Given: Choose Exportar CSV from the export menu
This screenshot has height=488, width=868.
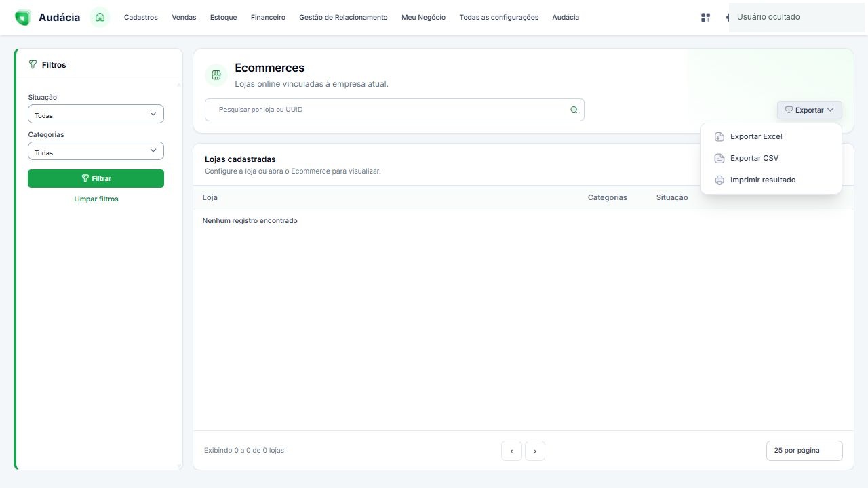Looking at the screenshot, I should [x=771, y=159].
